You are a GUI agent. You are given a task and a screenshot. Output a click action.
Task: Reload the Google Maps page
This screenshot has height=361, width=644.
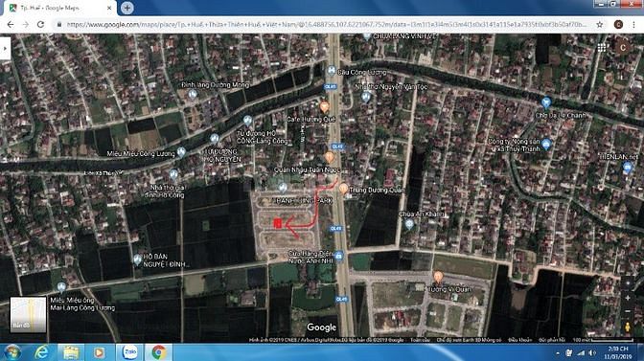40,25
